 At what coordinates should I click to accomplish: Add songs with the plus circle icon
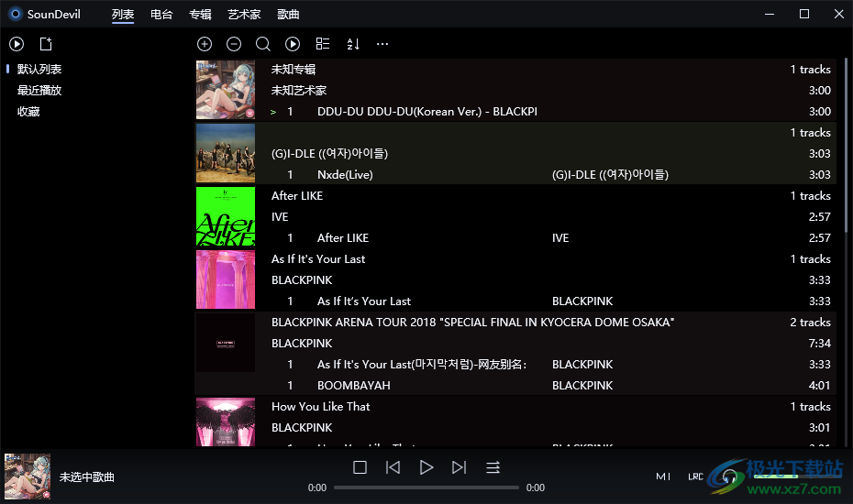205,44
